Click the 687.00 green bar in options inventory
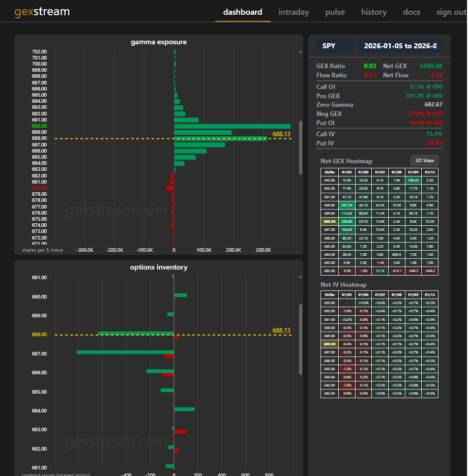The width and height of the screenshot is (468, 476). [x=125, y=352]
